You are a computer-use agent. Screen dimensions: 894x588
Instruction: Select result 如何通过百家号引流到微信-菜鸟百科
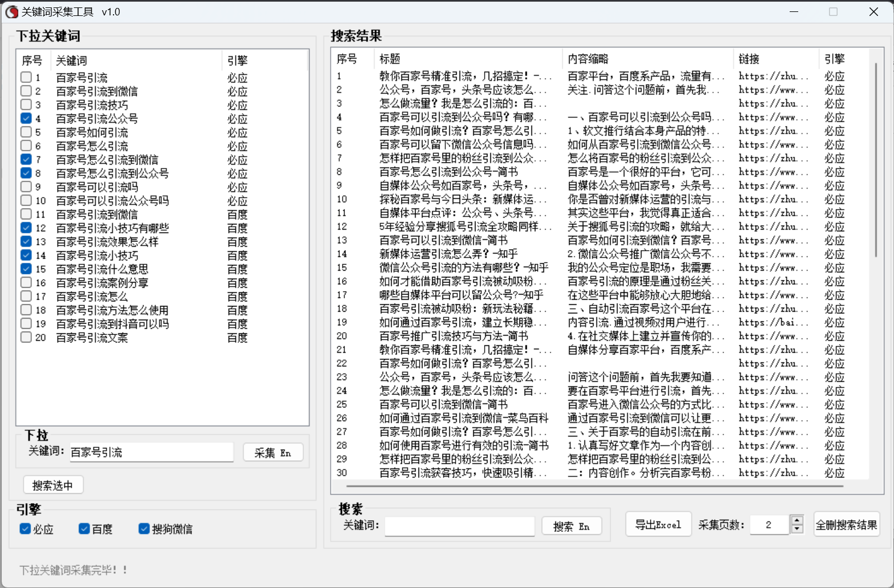[x=464, y=418]
